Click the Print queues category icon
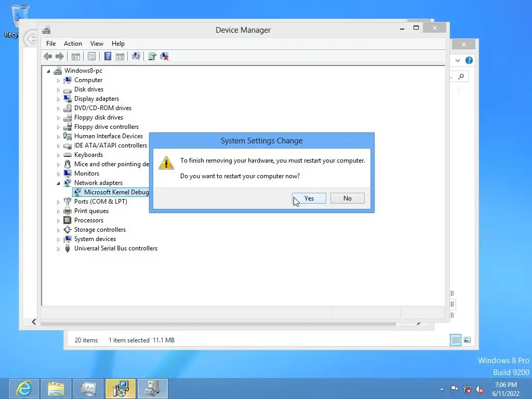This screenshot has width=532, height=399. pyautogui.click(x=68, y=211)
